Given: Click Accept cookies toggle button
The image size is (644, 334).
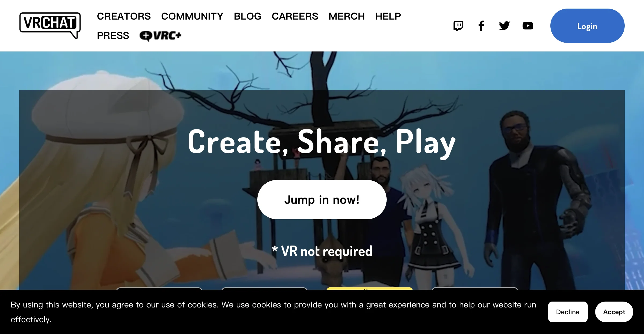Looking at the screenshot, I should pyautogui.click(x=614, y=312).
